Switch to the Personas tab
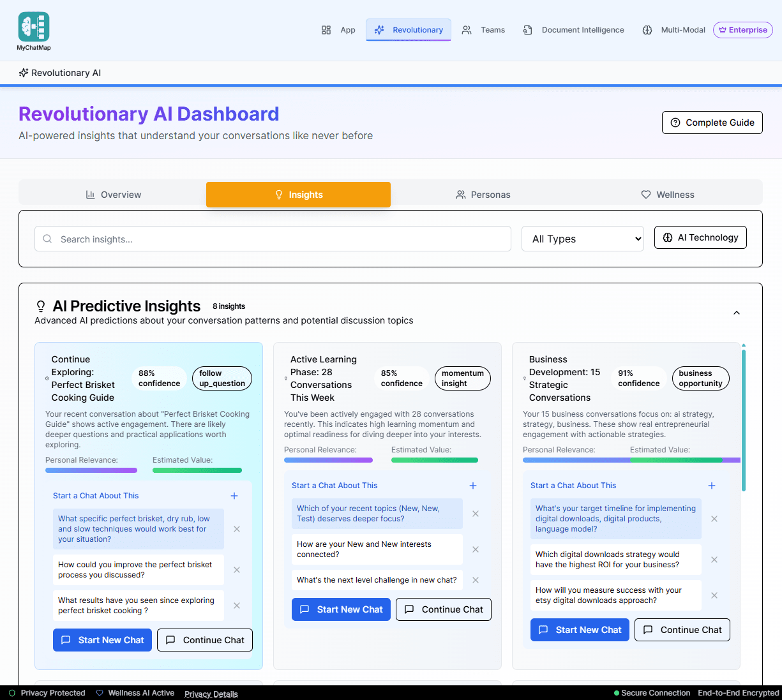The height and width of the screenshot is (700, 782). 483,195
